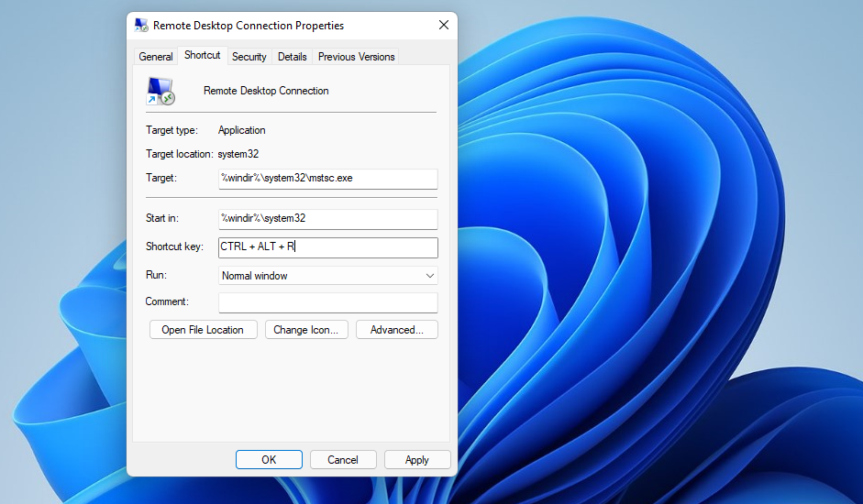
Task: Click the Remote Desktop icon in title bar
Action: (141, 26)
